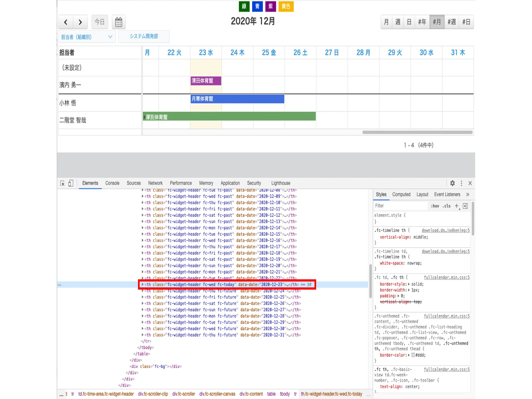This screenshot has height=399, width=532.
Task: Open the 担当者（組織別） dropdown
Action: click(x=87, y=37)
